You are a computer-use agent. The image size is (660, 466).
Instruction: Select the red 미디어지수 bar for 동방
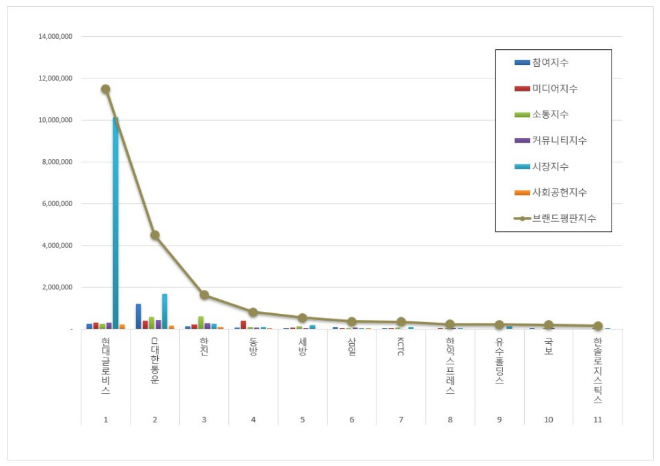click(x=243, y=324)
